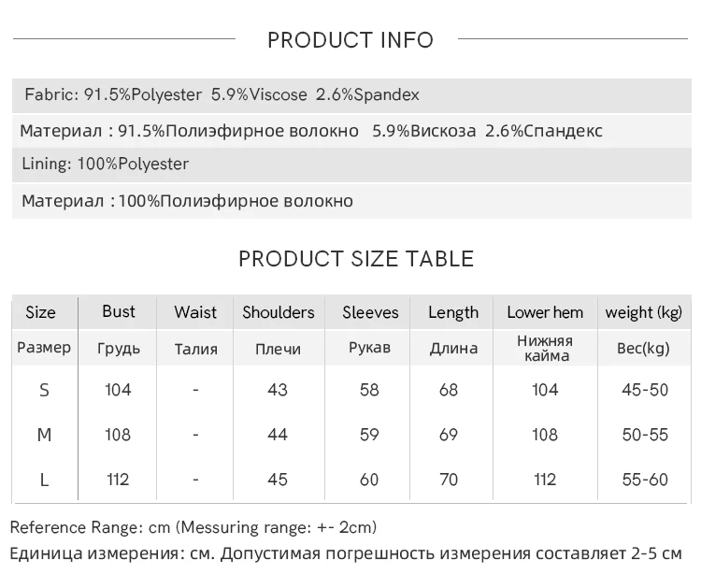Click the Shoulders column header
The height and width of the screenshot is (588, 701).
[x=279, y=312]
